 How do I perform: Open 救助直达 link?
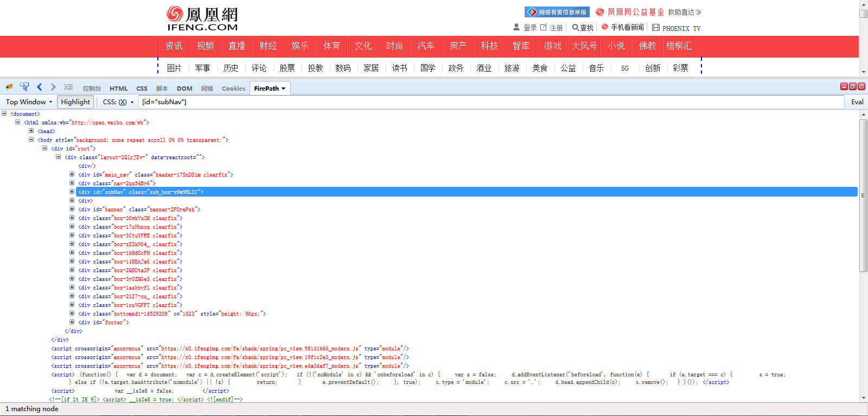pyautogui.click(x=684, y=12)
